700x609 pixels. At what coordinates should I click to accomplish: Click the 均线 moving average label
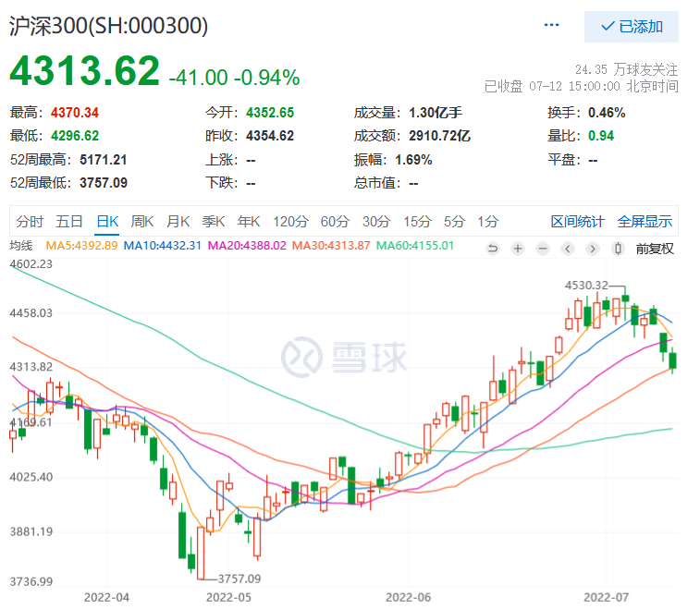coord(21,246)
